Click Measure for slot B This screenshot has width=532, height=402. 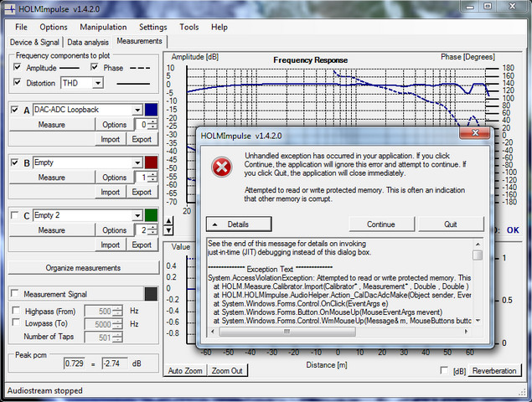point(52,178)
